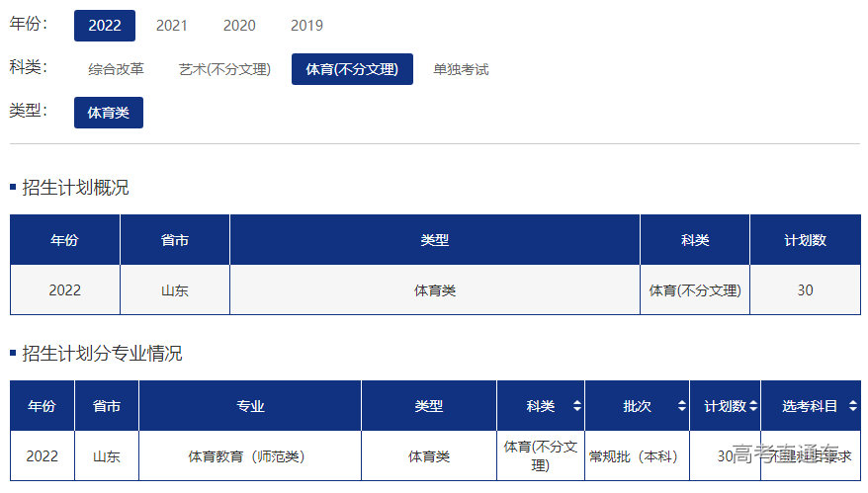868x493 pixels.
Task: Click the 招生计划概况 section heading
Action: [75, 188]
